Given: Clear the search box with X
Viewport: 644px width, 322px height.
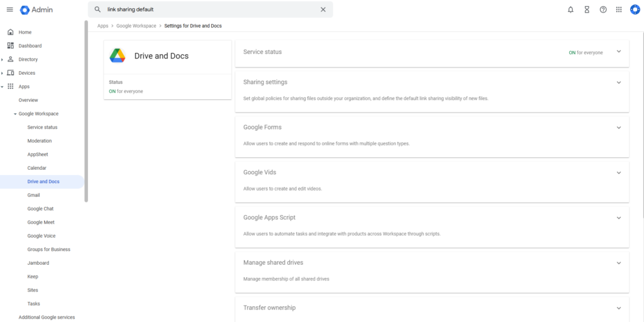Looking at the screenshot, I should click(x=323, y=9).
